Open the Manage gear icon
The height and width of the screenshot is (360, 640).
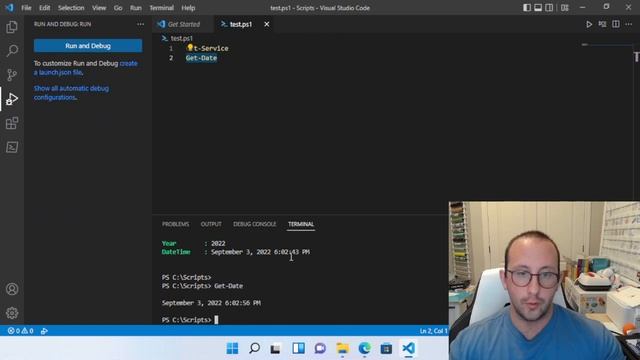pyautogui.click(x=12, y=313)
